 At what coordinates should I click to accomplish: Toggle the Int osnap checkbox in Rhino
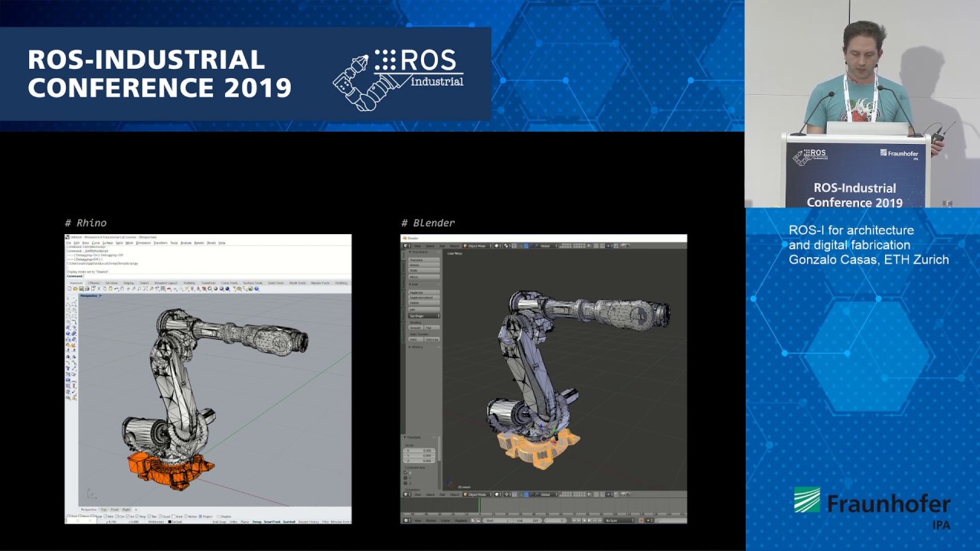[x=128, y=517]
